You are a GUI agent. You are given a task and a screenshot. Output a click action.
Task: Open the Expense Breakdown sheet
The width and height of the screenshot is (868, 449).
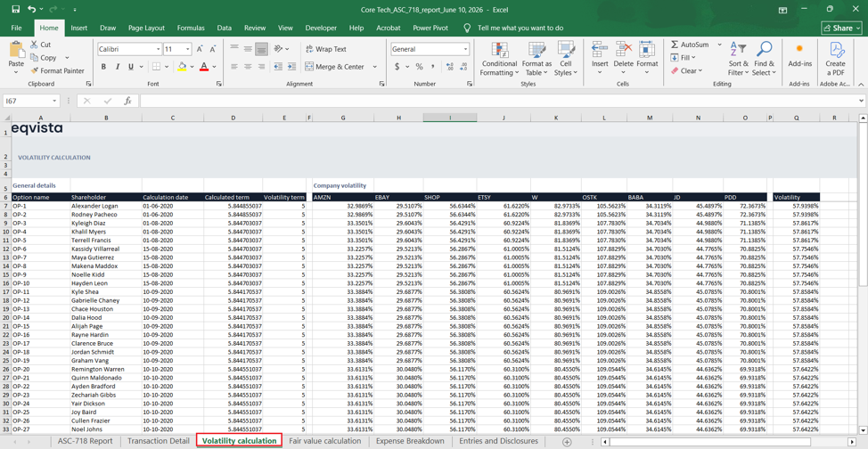(x=410, y=441)
